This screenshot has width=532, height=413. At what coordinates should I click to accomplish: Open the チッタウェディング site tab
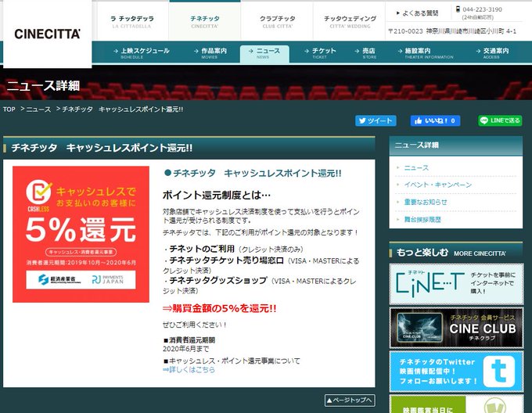pyautogui.click(x=350, y=21)
